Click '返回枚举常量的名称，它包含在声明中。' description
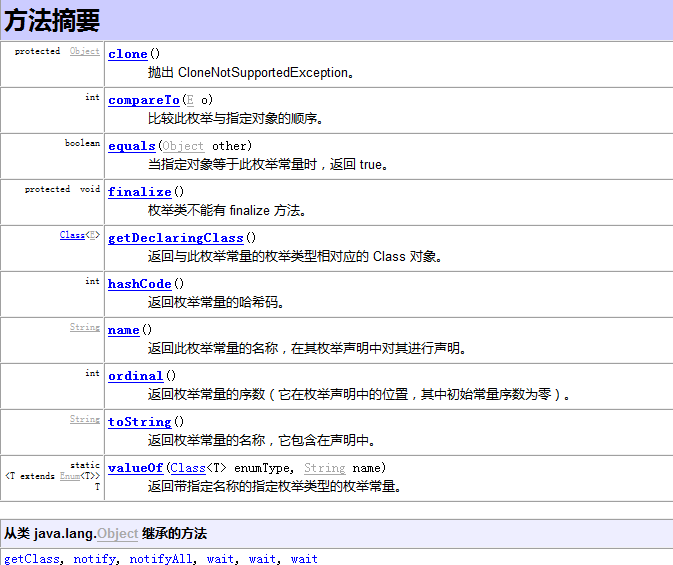The height and width of the screenshot is (565, 673). 261,440
